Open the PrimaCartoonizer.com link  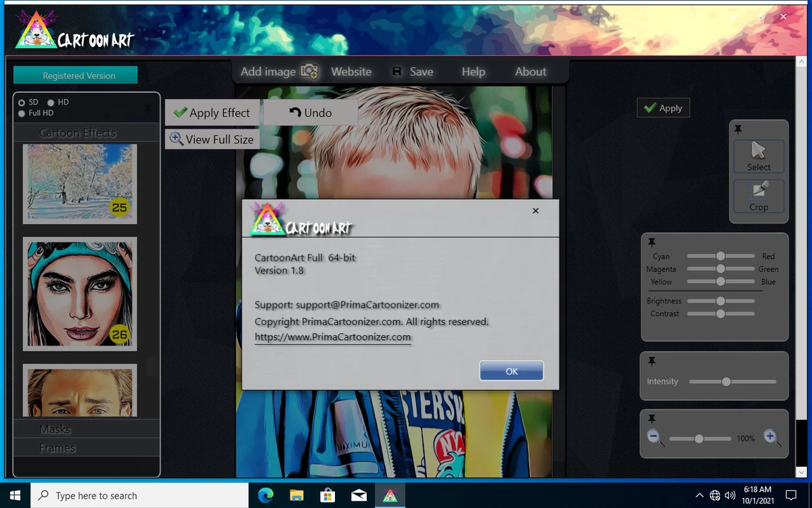pyautogui.click(x=333, y=337)
